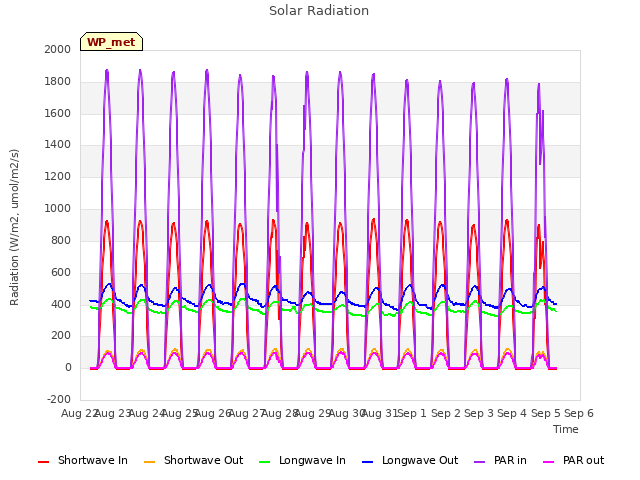640x480 pixels.
Task: Click the red Shortwave In legend swatch
Action: [x=43, y=462]
